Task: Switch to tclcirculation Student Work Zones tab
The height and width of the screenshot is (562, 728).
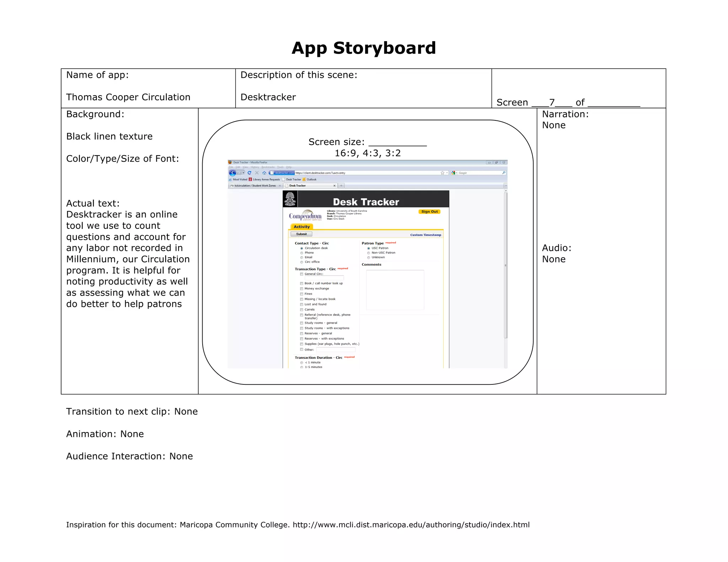Action: tap(255, 186)
